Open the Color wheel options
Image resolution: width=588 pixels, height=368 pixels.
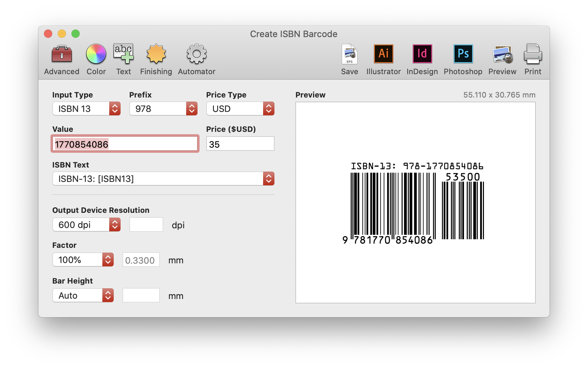96,59
